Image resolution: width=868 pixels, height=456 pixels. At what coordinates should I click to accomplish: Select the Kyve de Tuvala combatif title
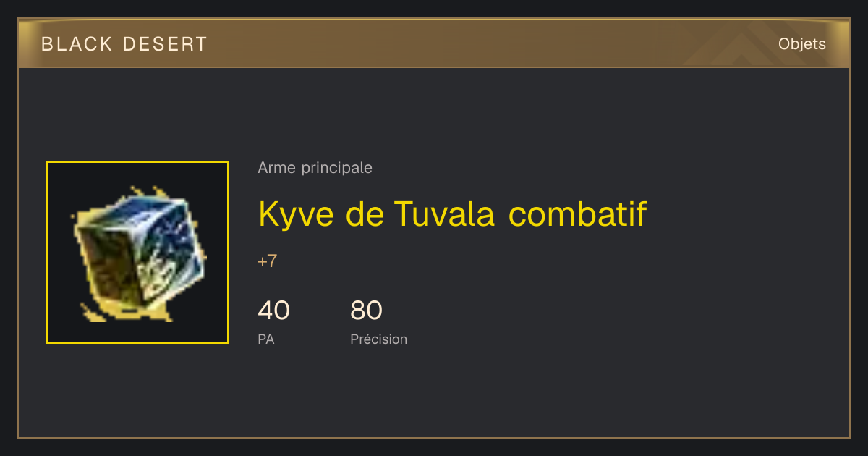[x=452, y=214]
